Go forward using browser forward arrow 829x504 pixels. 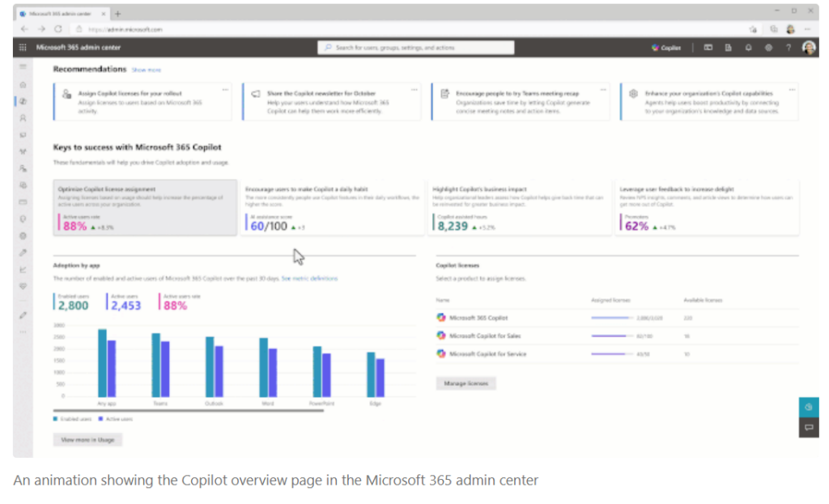[41, 29]
